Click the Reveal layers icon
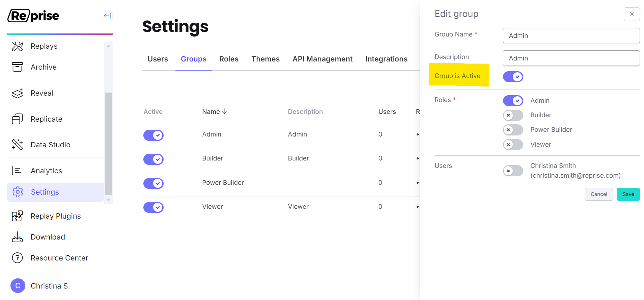644x300 pixels. click(x=17, y=93)
